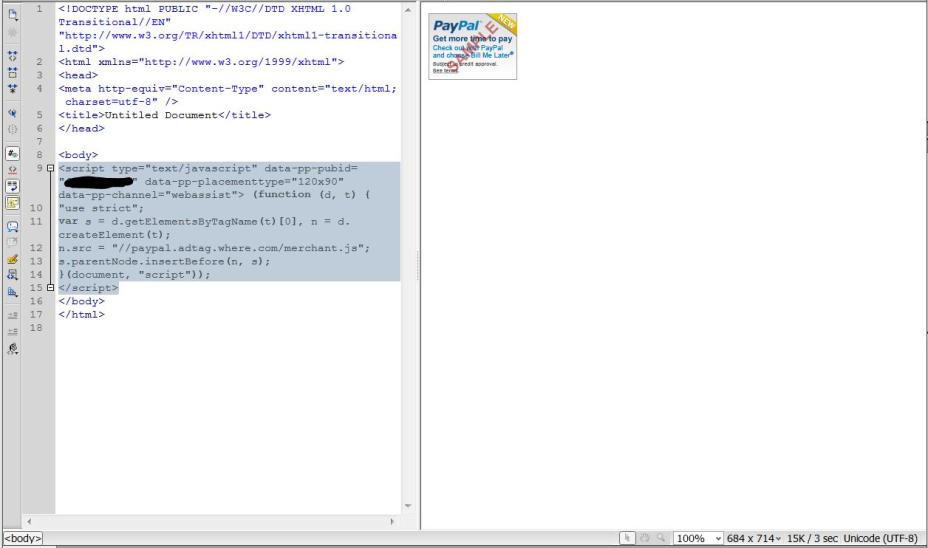Click the "Unicode (UTF-8)" encoding indicator
Viewport: 928px width, 548px height.
(881, 539)
